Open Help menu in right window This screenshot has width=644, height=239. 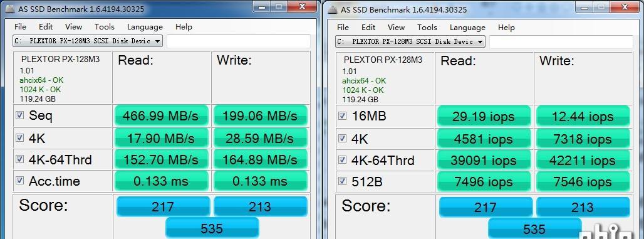(506, 27)
